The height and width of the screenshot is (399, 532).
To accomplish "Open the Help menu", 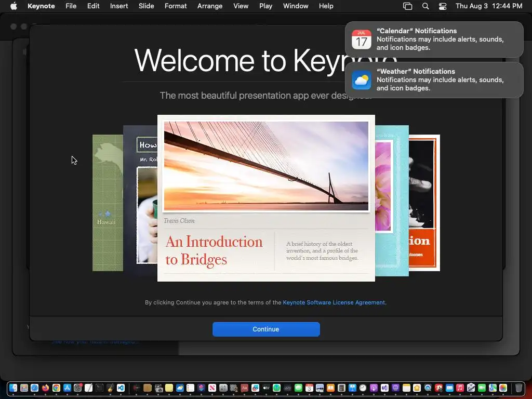I will tap(326, 6).
